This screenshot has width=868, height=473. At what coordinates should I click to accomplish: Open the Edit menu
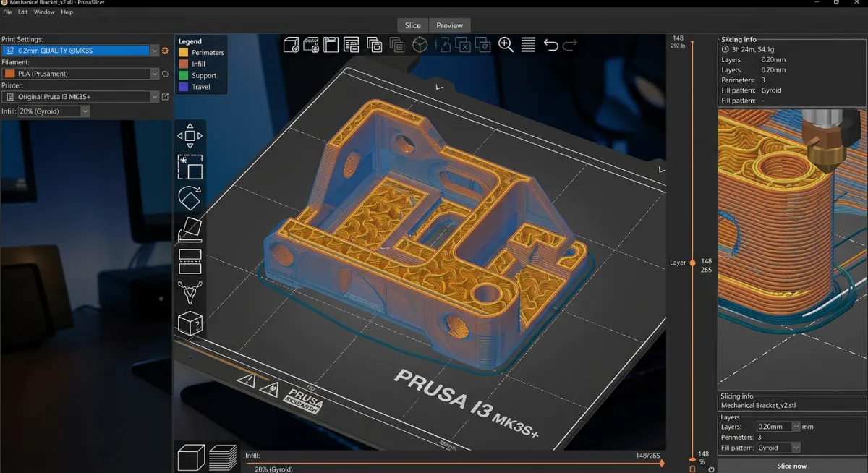pyautogui.click(x=23, y=12)
